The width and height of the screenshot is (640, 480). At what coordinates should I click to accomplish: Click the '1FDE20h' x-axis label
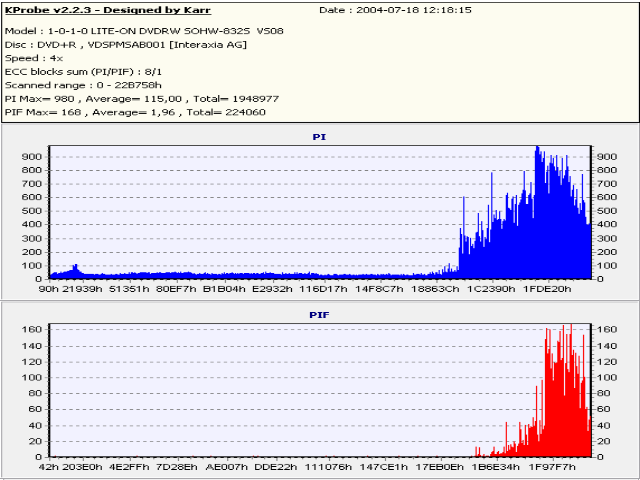(x=547, y=289)
